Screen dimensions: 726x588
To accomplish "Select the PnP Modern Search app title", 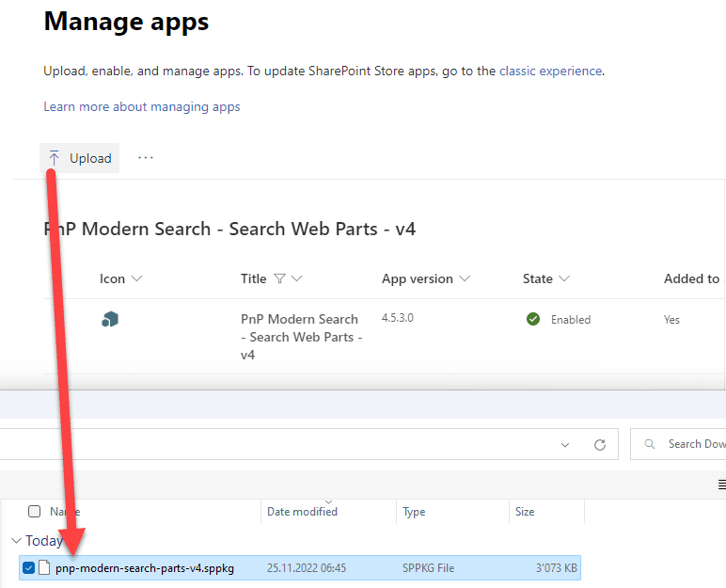I will 302,337.
